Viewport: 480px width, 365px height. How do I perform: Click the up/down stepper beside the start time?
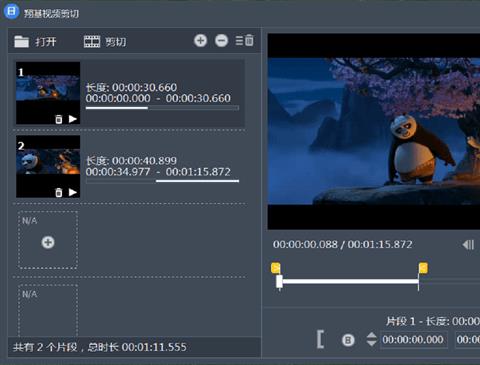pos(372,339)
